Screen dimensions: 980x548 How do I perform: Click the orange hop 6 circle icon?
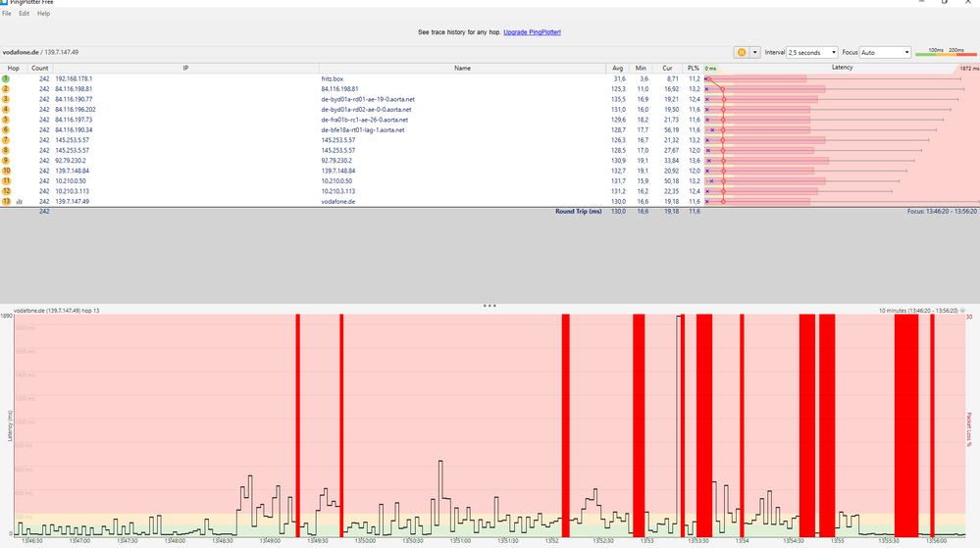click(6, 130)
